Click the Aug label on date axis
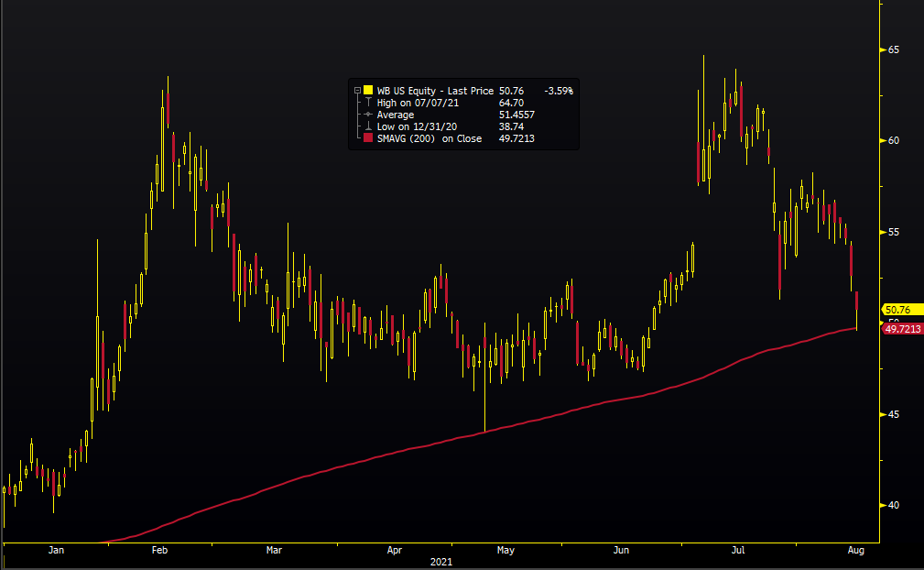This screenshot has height=570, width=924. click(855, 550)
